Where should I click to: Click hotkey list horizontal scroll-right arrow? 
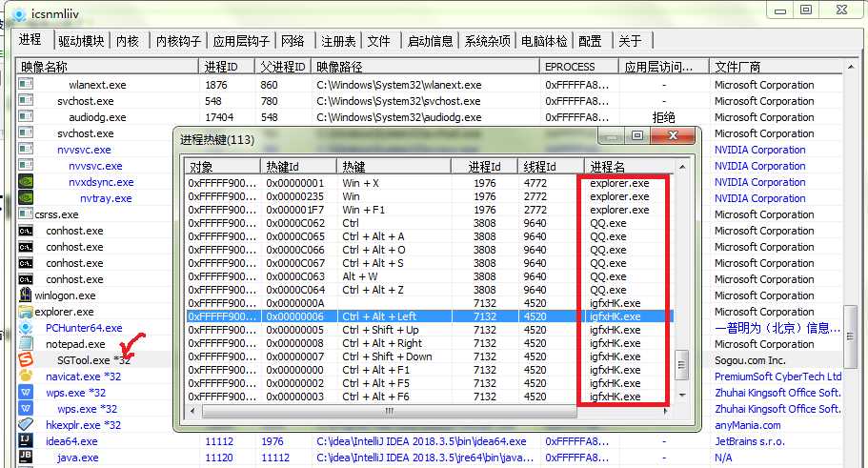pyautogui.click(x=665, y=411)
